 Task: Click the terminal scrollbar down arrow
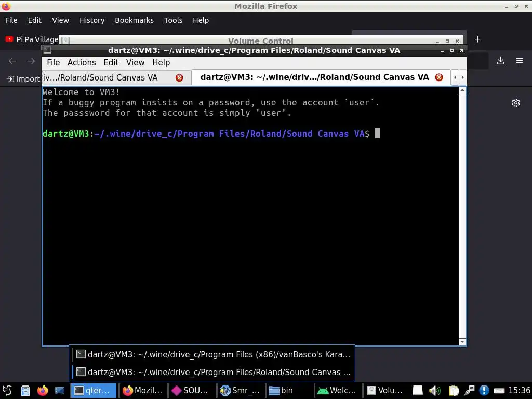pos(462,342)
